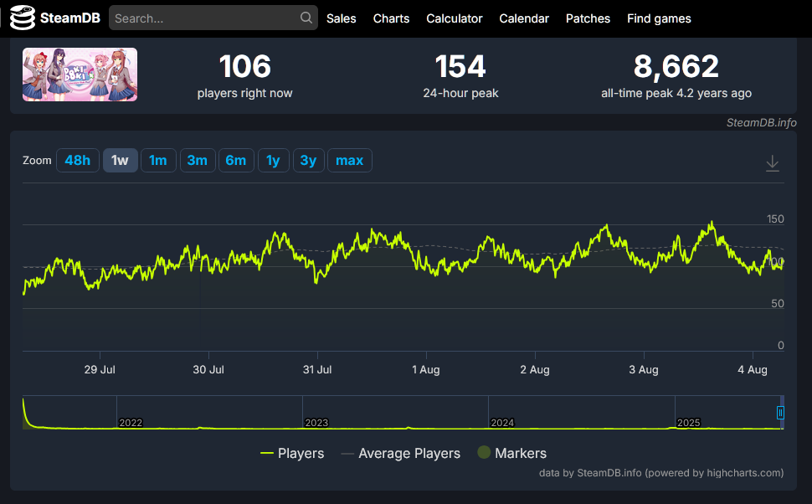Select the 1w zoom range
Viewport: 812px width, 504px height.
pos(121,161)
